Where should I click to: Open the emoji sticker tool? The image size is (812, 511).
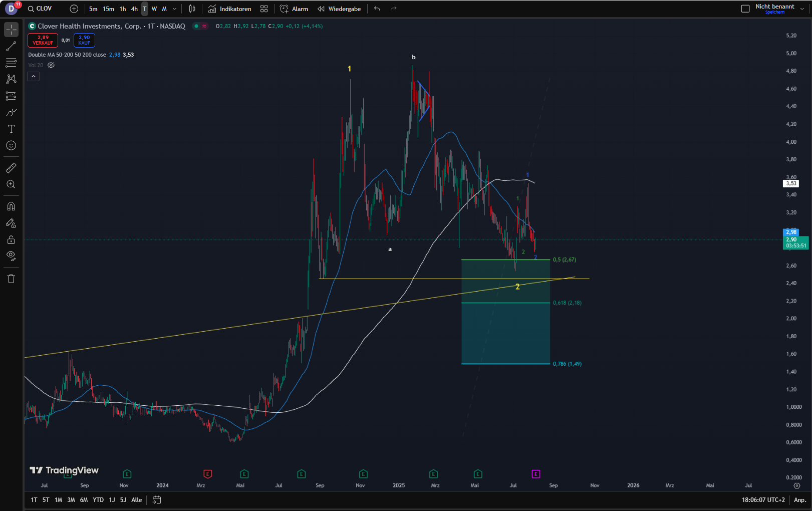pos(11,146)
